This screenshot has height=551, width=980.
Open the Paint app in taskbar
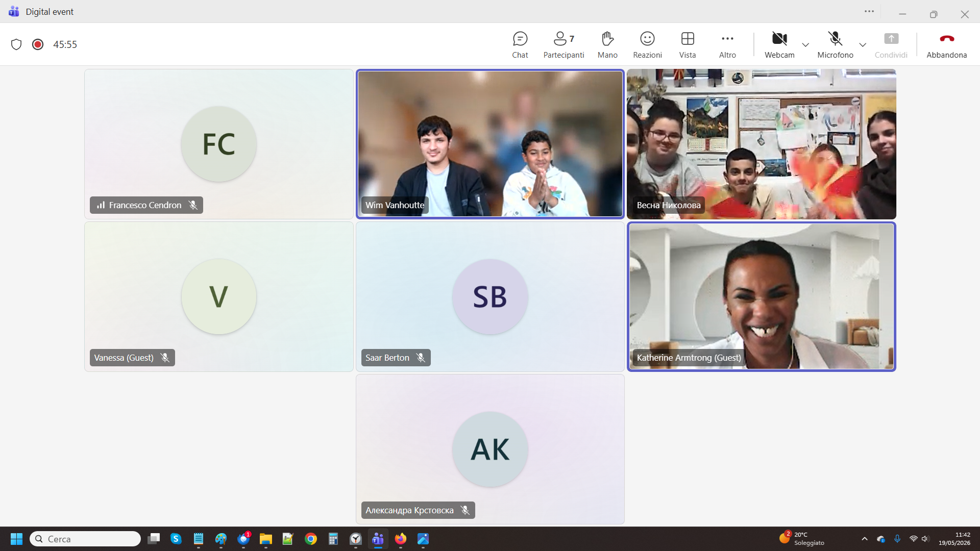pos(221,539)
